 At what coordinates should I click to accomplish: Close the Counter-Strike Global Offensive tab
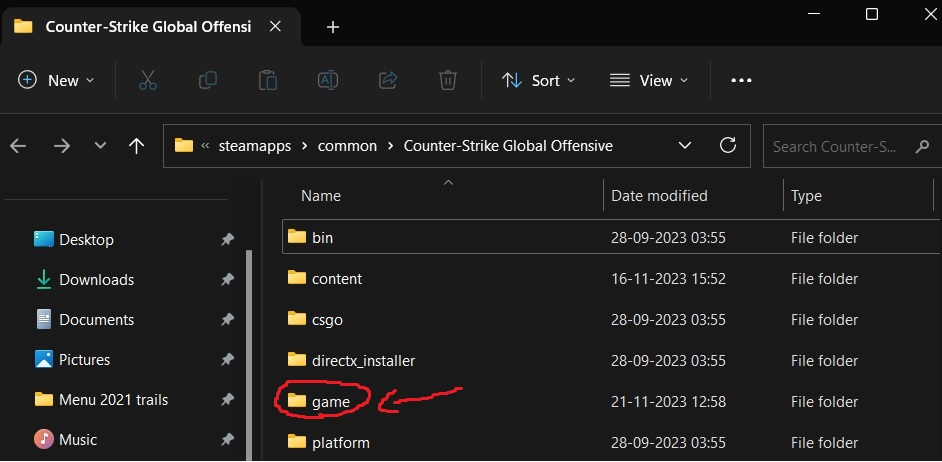click(275, 26)
